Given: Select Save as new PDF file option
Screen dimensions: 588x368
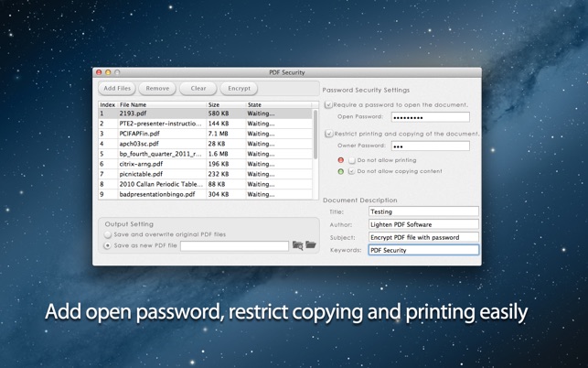Looking at the screenshot, I should (109, 245).
